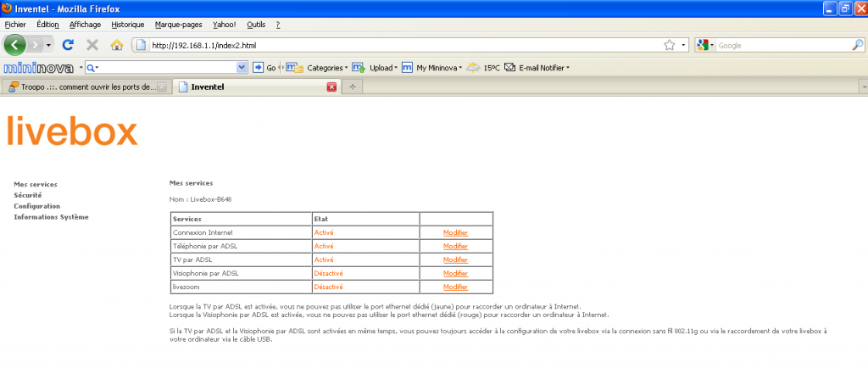Open the ? help menu
The image size is (868, 368).
[278, 25]
